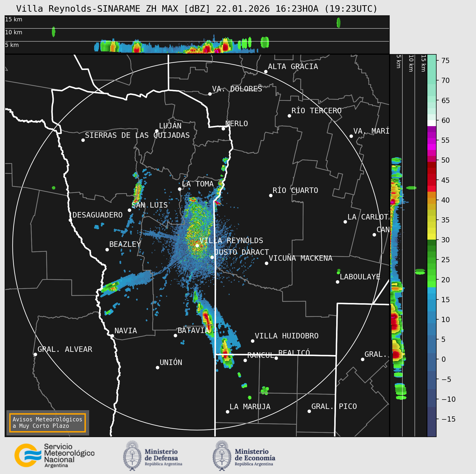
Task: Click the DESAGUADERO city label
Action: (x=98, y=215)
